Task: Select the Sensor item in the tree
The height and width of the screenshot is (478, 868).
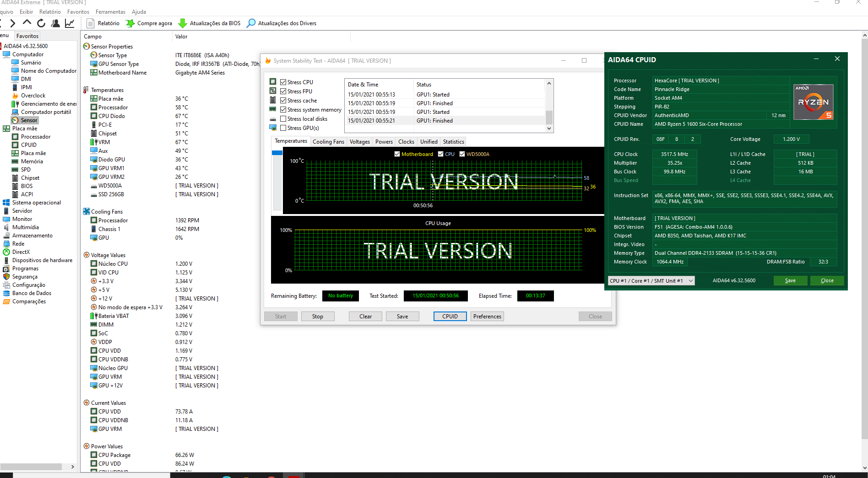Action: point(25,120)
